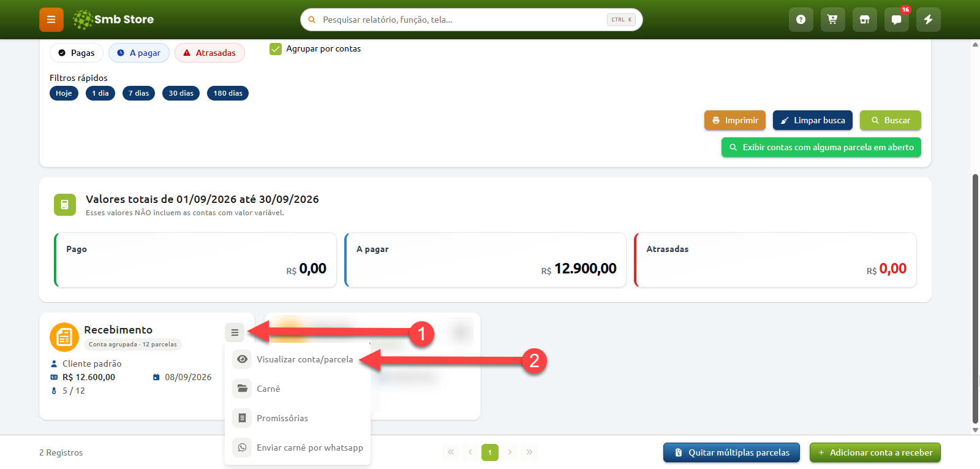Go to the first page arrow

[x=451, y=452]
